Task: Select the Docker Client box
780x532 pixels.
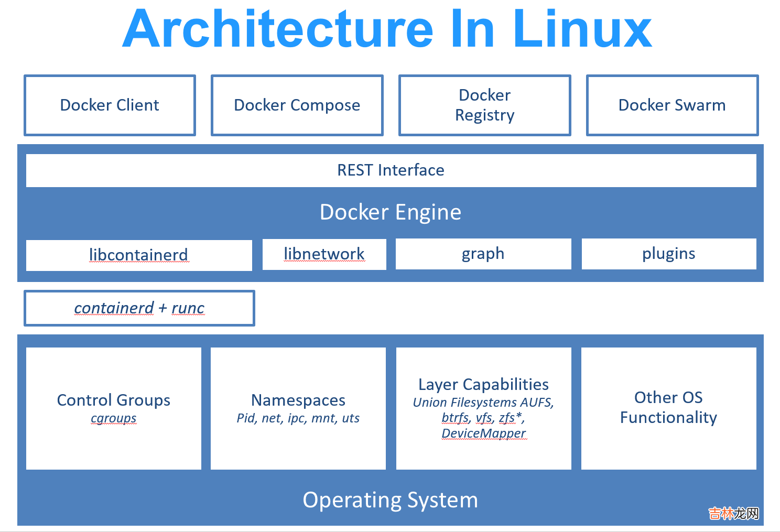Action: [110, 105]
